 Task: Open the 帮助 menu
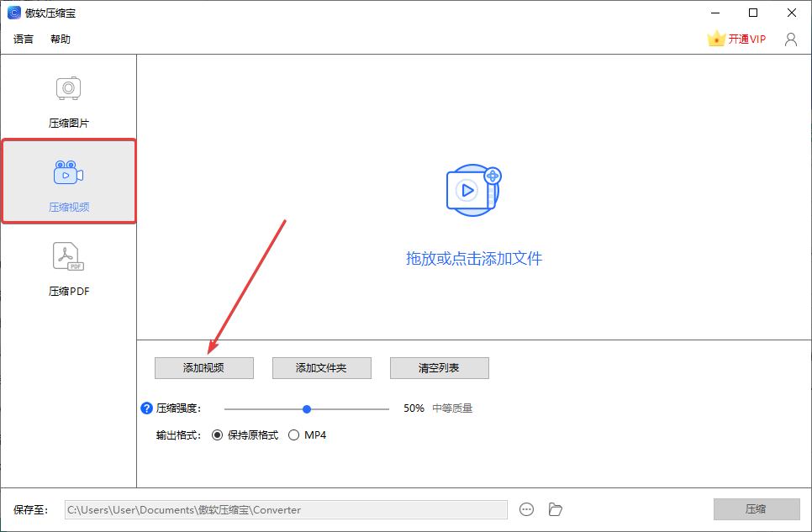coord(60,39)
